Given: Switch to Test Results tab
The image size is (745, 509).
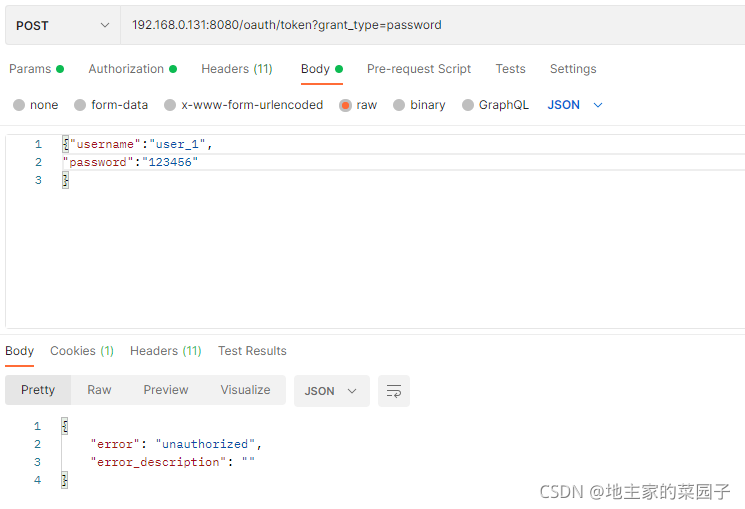Looking at the screenshot, I should coord(252,351).
